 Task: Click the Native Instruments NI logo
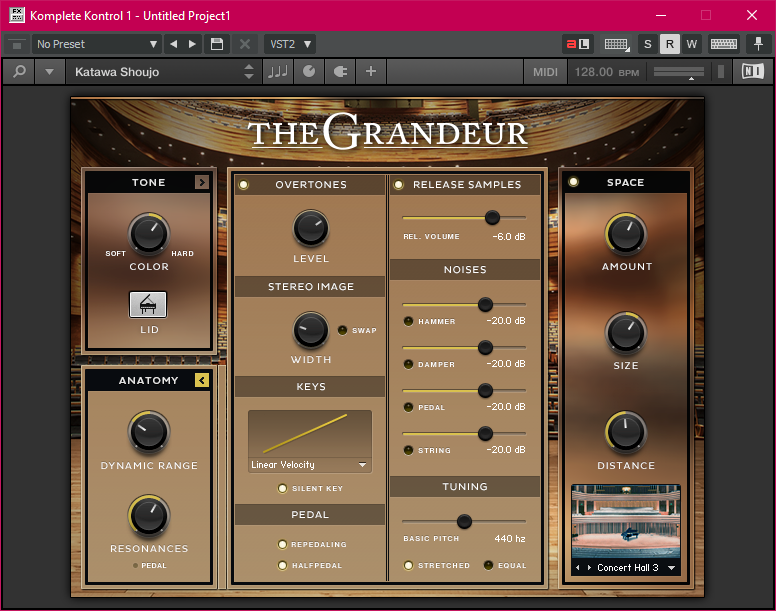click(752, 72)
